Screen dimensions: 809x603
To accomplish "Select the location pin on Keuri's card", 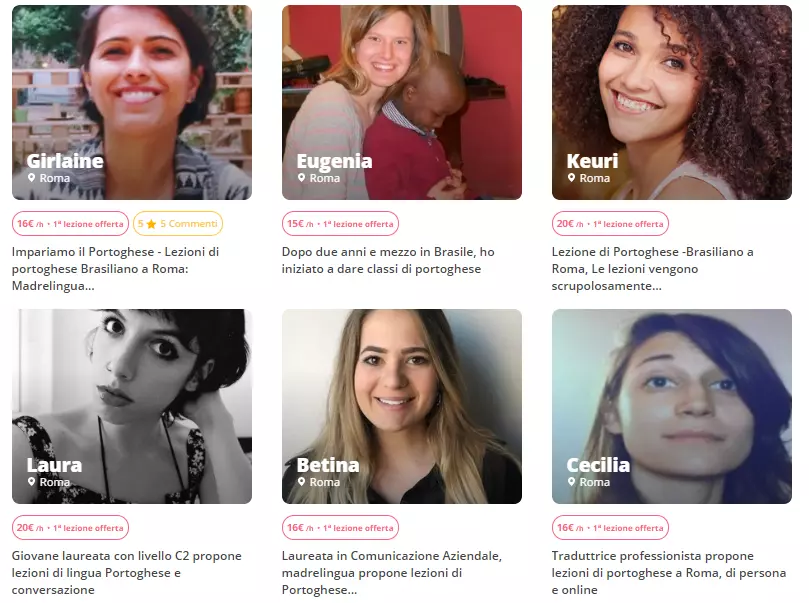I will coord(572,178).
